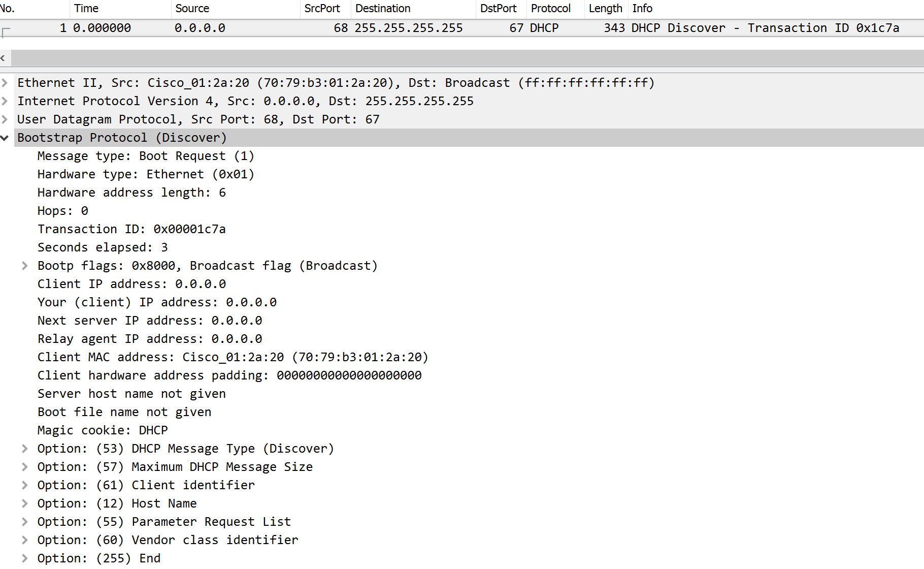Select the DHCP Discover packet row
The image size is (924, 569).
click(x=355, y=28)
